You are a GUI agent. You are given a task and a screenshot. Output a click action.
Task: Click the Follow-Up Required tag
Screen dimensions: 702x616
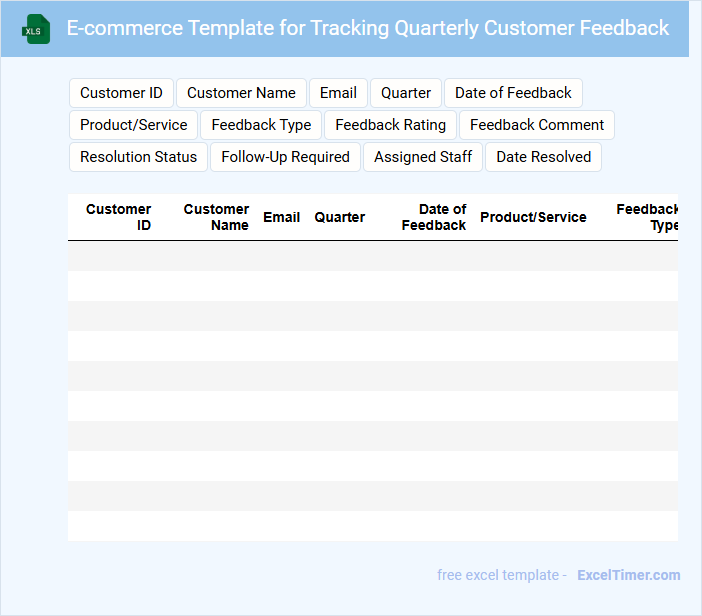click(285, 157)
